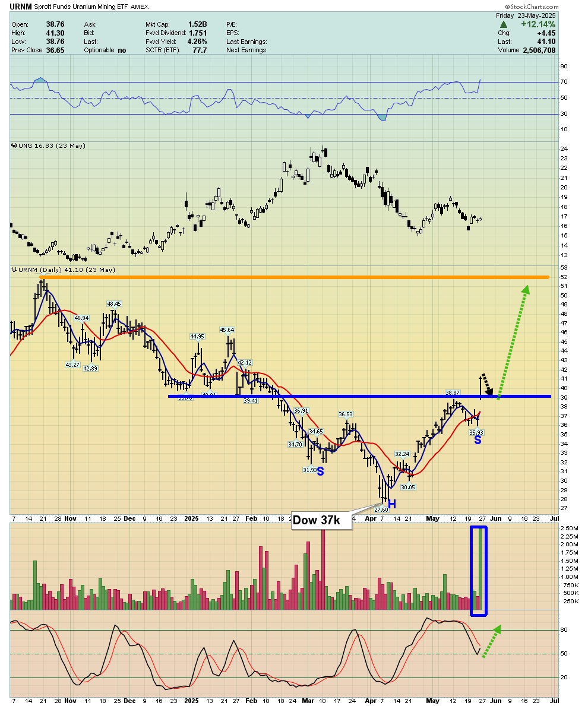The image size is (588, 706).
Task: Click the blue highlighted volume bar box
Action: 479,571
